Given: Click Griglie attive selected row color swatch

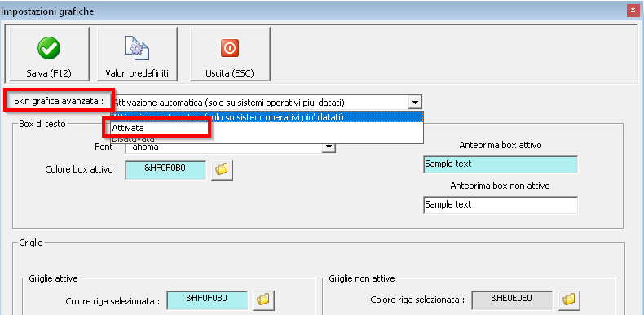Looking at the screenshot, I should pyautogui.click(x=207, y=300).
